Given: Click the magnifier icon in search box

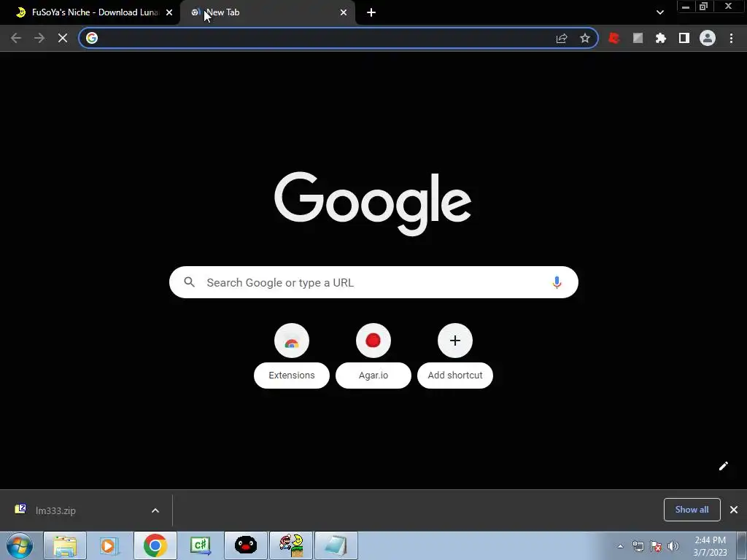Looking at the screenshot, I should click(189, 282).
